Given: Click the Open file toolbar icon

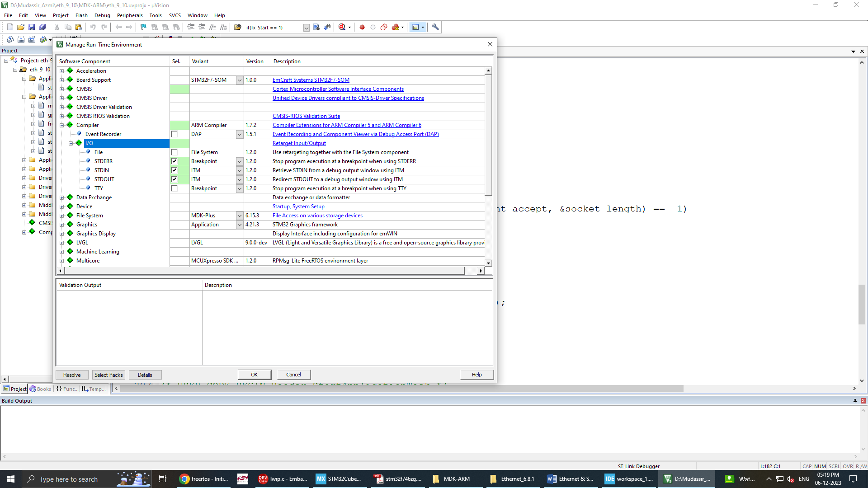Looking at the screenshot, I should [21, 27].
